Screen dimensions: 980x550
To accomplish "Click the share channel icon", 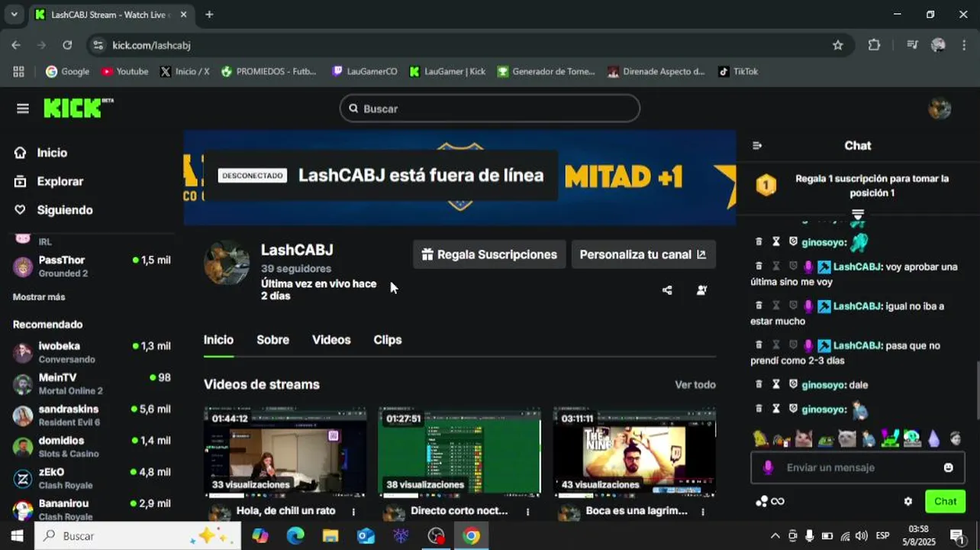I will tap(667, 290).
